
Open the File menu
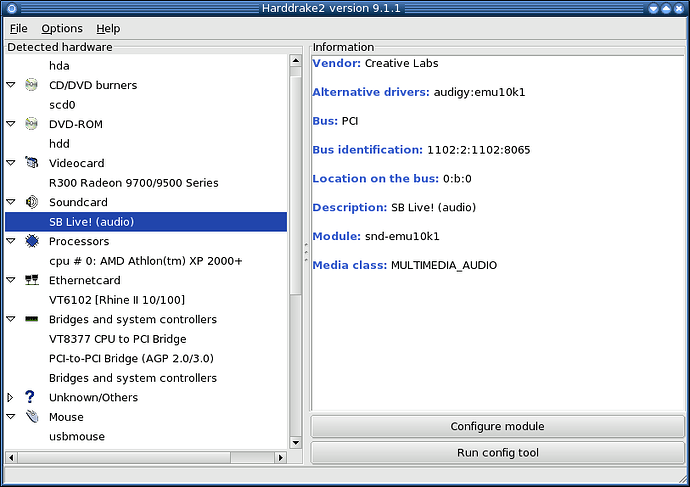[19, 29]
